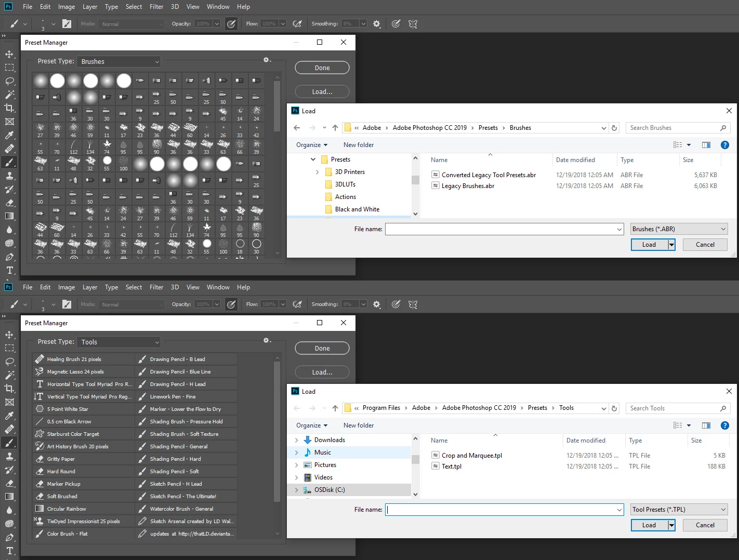Select Circular Rainbow tool preset
Image resolution: width=739 pixels, height=560 pixels.
point(84,509)
